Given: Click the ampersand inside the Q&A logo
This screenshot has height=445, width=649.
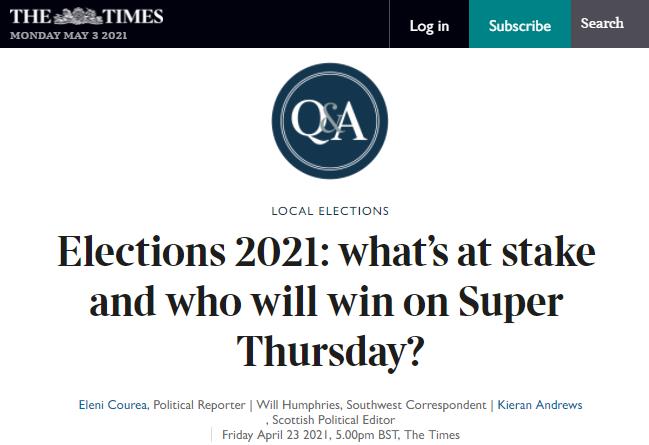Looking at the screenshot, I should pyautogui.click(x=330, y=123).
